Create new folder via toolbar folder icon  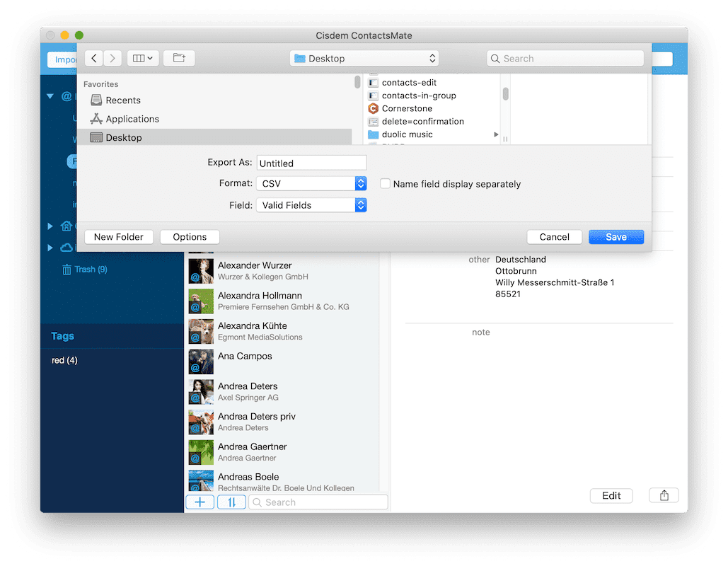click(x=179, y=58)
